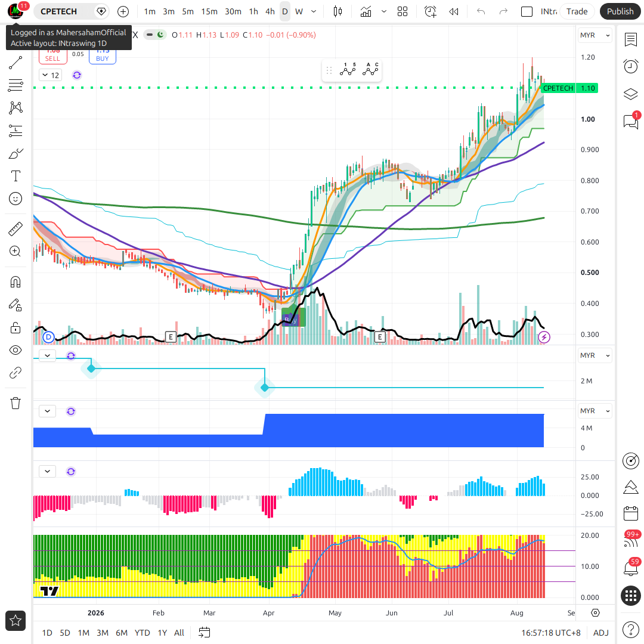The image size is (644, 644).
Task: Undo the last action
Action: pyautogui.click(x=481, y=11)
